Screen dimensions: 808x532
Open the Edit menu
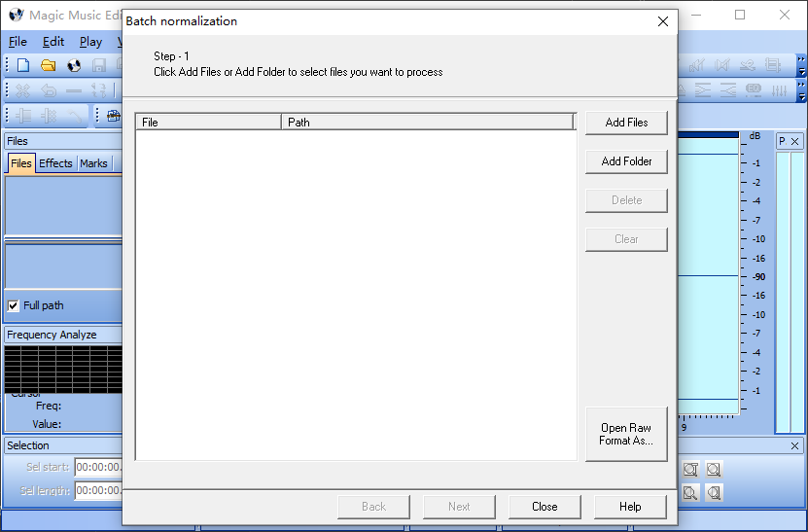53,42
